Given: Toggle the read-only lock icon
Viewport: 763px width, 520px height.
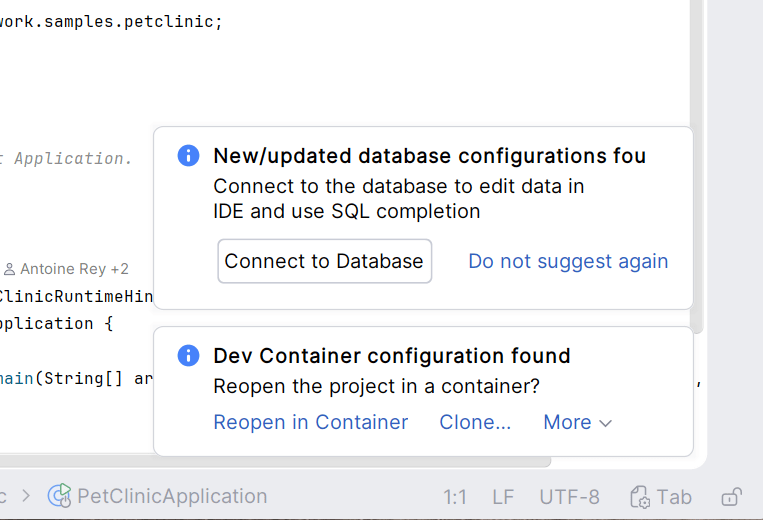Looking at the screenshot, I should (731, 497).
